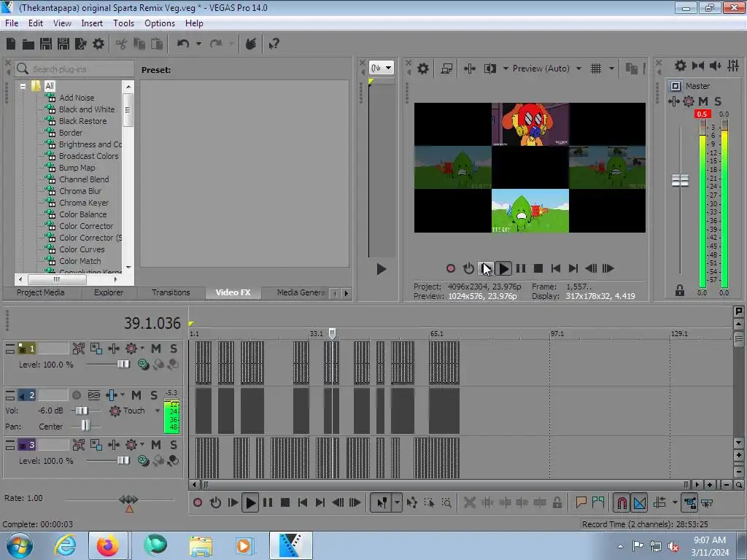This screenshot has width=747, height=560.
Task: Mute video track 1 with M button
Action: pos(156,349)
